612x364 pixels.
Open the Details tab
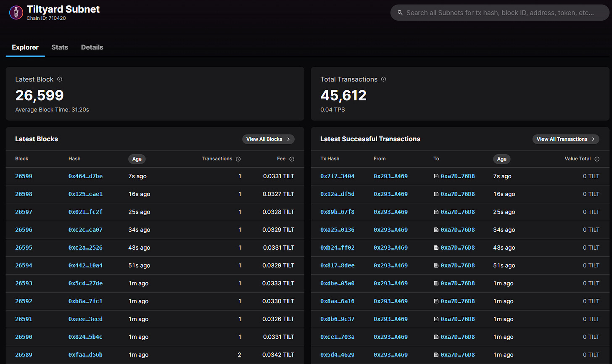point(92,47)
